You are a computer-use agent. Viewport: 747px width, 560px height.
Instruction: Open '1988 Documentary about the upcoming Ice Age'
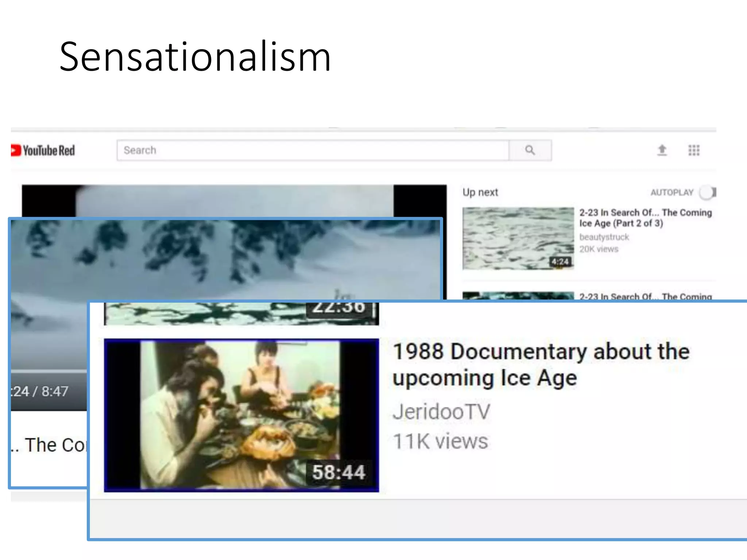[x=541, y=364]
